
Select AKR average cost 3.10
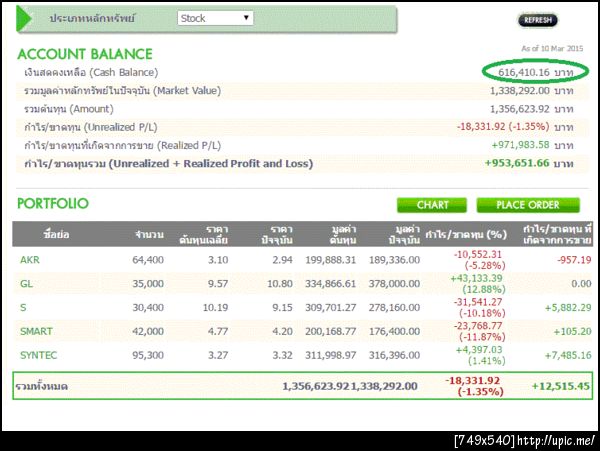coord(218,260)
